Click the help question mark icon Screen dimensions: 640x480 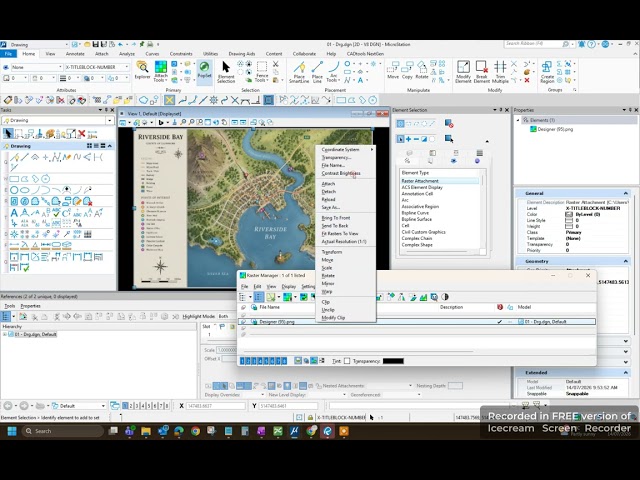(x=591, y=44)
